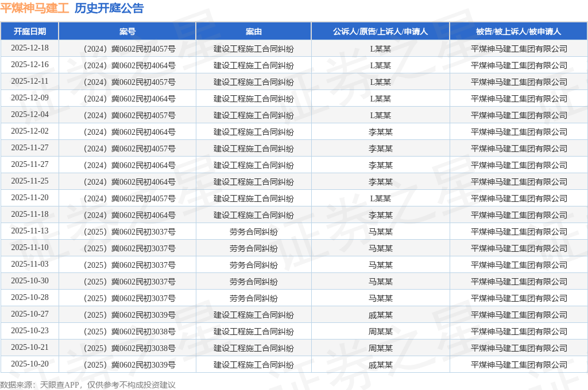Click the case number in the 2025-12-16 row

(x=127, y=65)
